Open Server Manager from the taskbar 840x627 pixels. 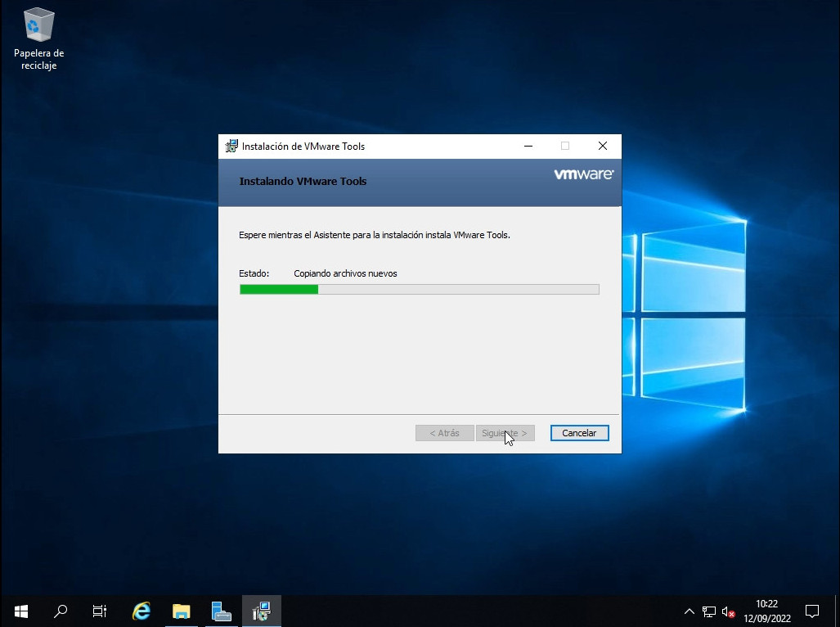tap(221, 611)
